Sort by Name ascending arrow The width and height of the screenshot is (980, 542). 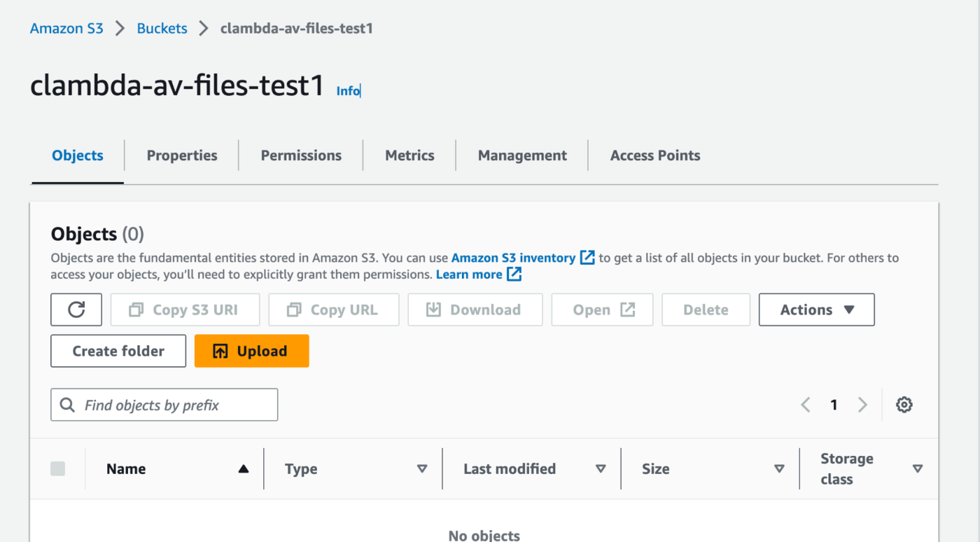tap(243, 469)
